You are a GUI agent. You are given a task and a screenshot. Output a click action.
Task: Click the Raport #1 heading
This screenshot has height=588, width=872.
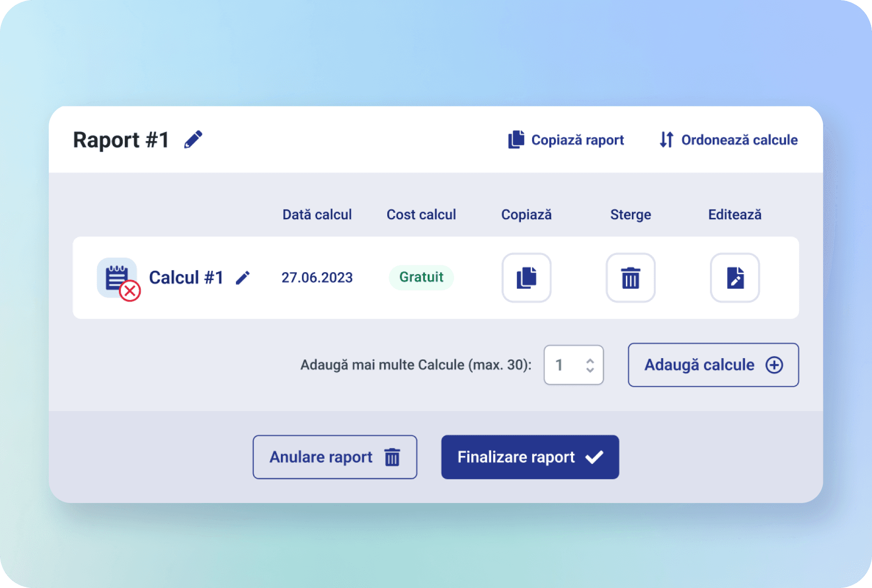coord(121,140)
